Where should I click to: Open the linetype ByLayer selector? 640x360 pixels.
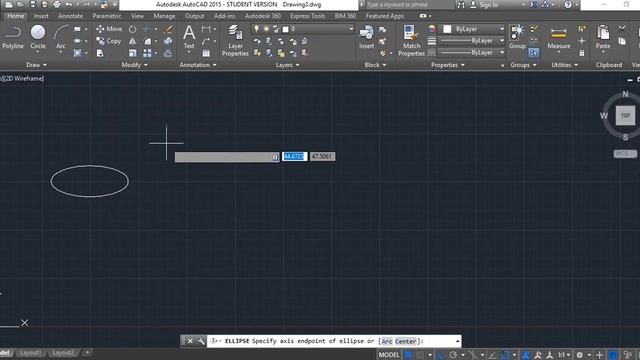coord(472,53)
